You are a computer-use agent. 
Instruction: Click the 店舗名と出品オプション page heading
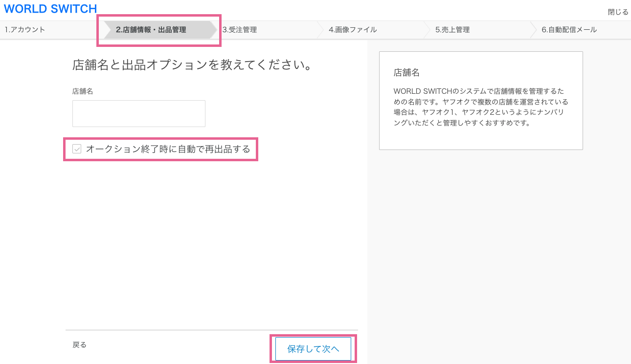pos(192,65)
